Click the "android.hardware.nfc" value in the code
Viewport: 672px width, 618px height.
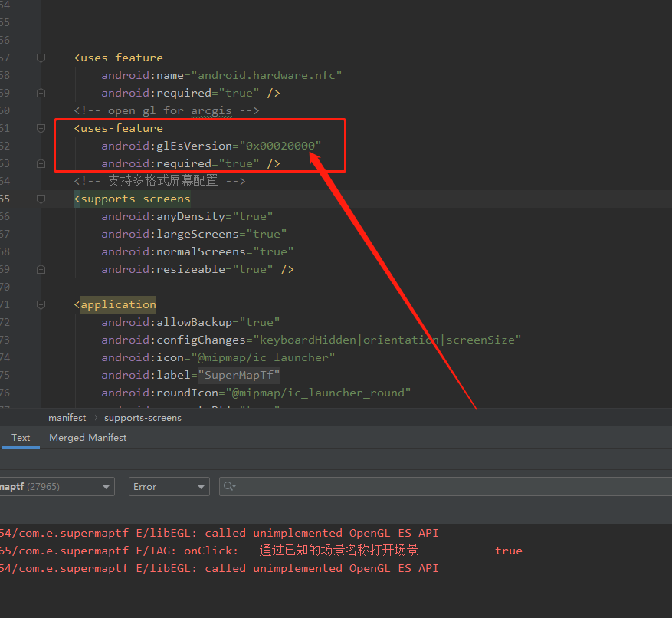coord(266,75)
